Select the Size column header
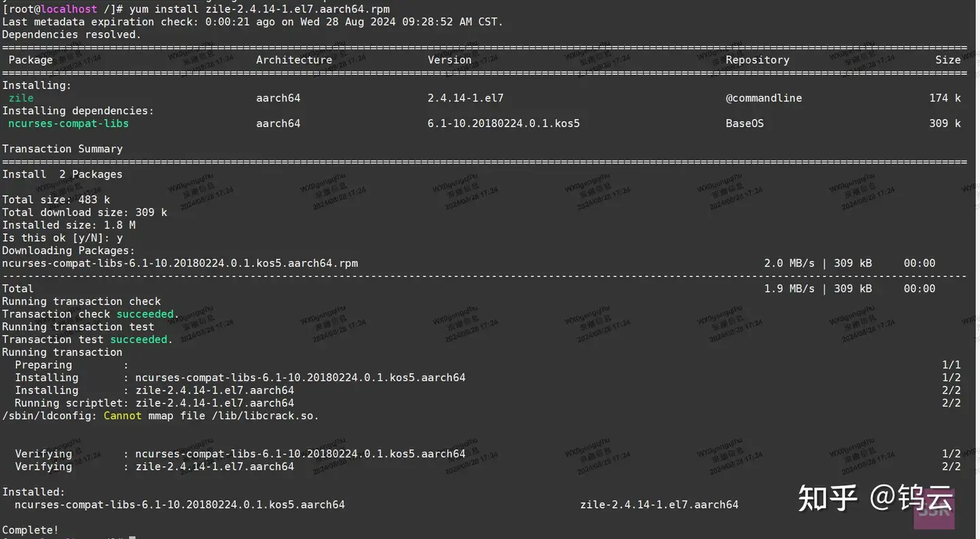Screen dimensions: 980x539 (x=948, y=59)
